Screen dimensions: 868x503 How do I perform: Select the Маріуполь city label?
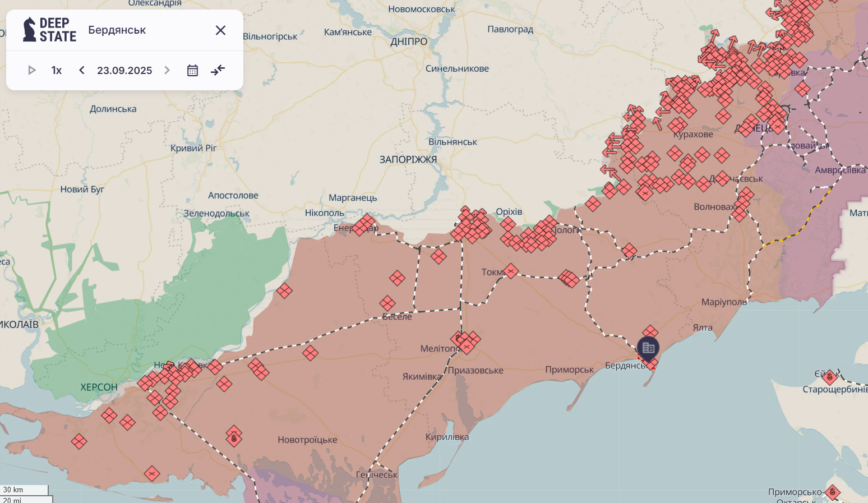pos(724,302)
